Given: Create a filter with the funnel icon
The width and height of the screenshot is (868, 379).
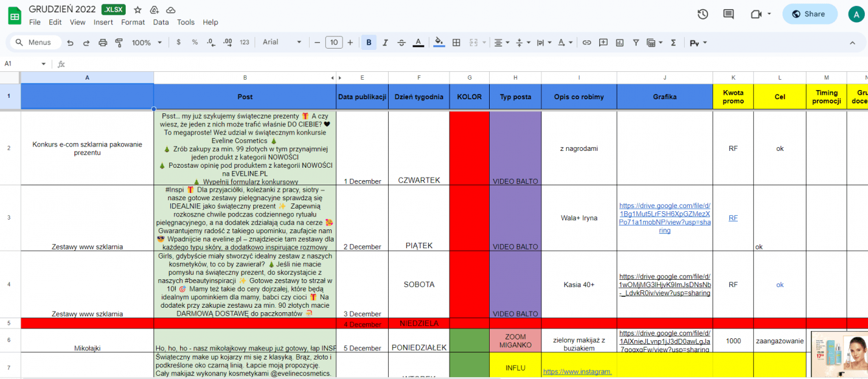Looking at the screenshot, I should coord(635,43).
